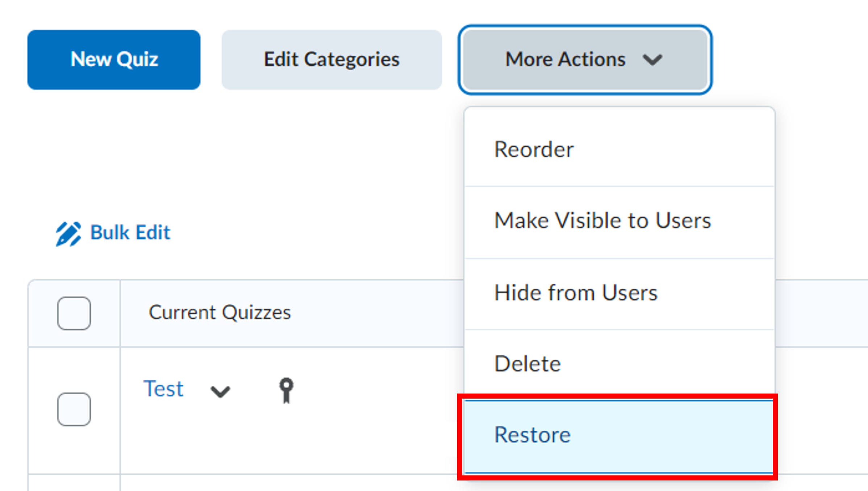Click the Bulk Edit pencil icon

click(x=68, y=234)
